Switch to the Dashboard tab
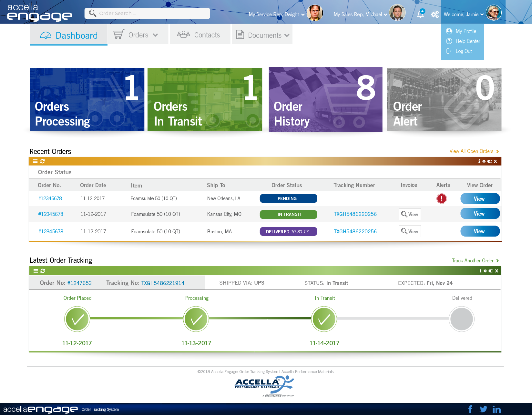This screenshot has height=415, width=532. [69, 35]
